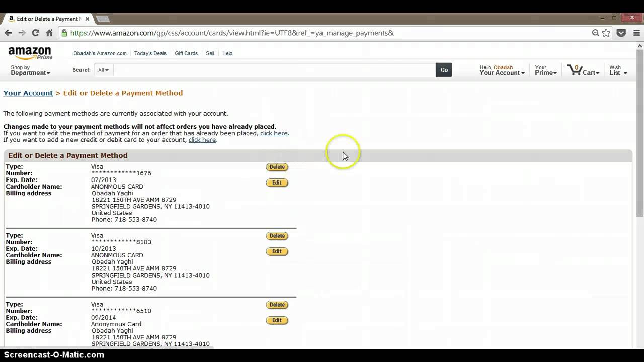The height and width of the screenshot is (362, 644).
Task: Open Obadah's Amazon.com link
Action: pyautogui.click(x=100, y=53)
